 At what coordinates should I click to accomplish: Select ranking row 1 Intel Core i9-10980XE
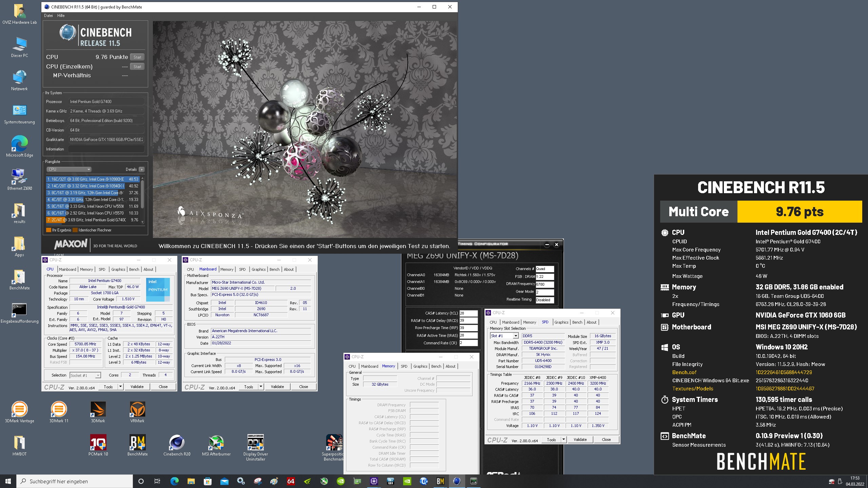(x=93, y=179)
